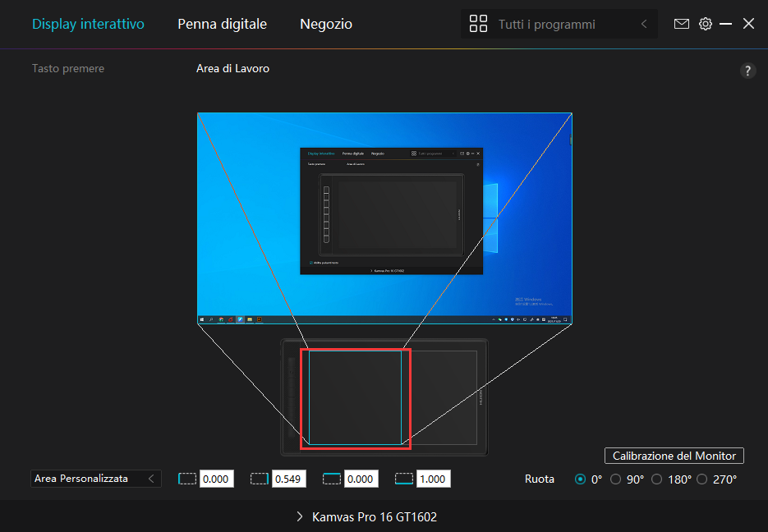Click the red-bordered work area on the tablet preview

click(355, 398)
